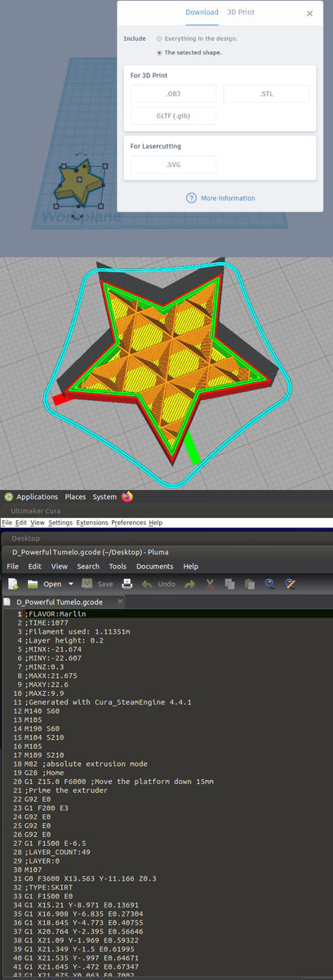
Task: Close the D_Powerful Tumelo.gcode tab
Action: click(119, 602)
